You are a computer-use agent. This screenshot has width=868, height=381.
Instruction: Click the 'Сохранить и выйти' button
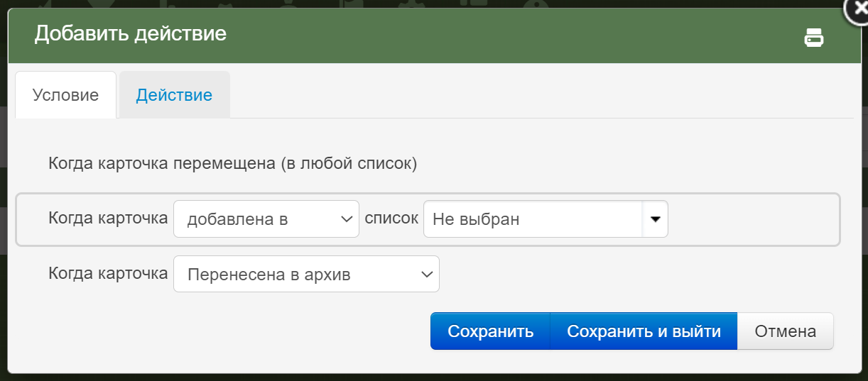pyautogui.click(x=644, y=331)
